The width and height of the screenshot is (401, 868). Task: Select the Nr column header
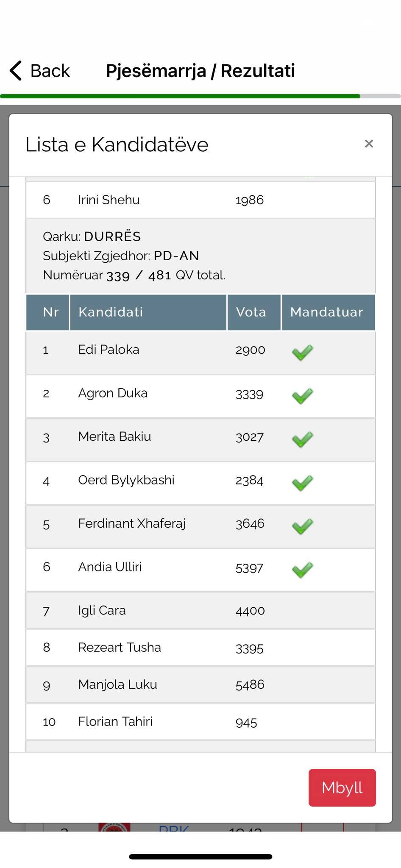click(48, 312)
